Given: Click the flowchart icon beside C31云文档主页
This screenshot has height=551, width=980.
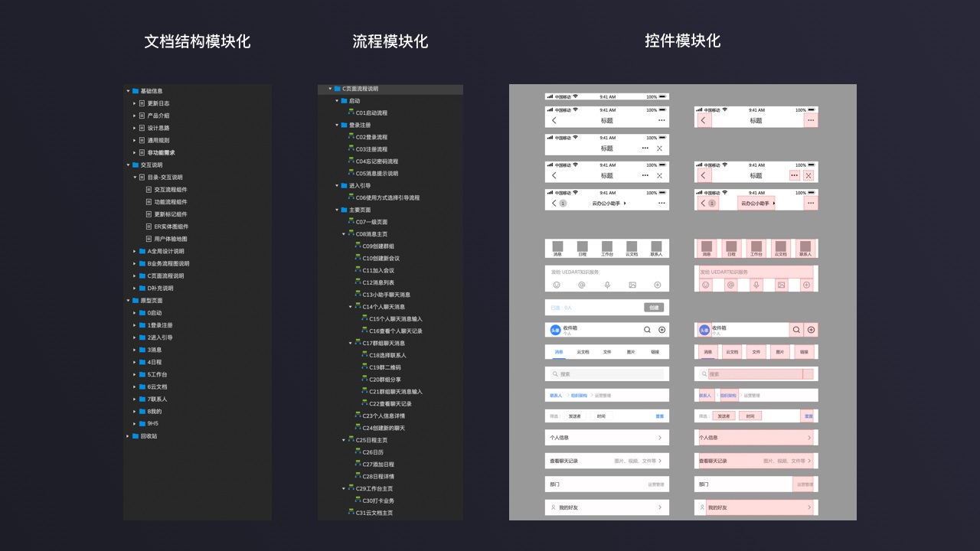Looking at the screenshot, I should pos(351,513).
